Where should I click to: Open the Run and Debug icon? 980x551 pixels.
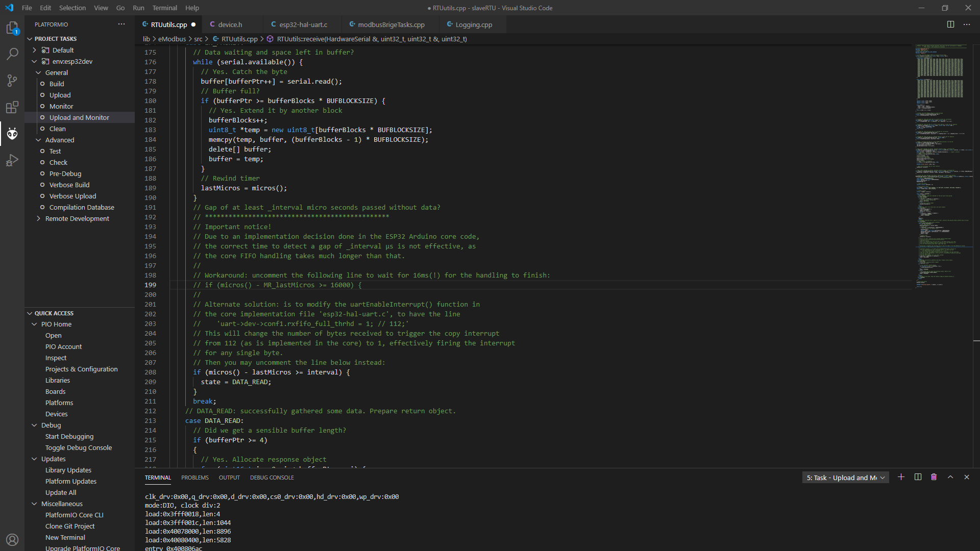[12, 160]
